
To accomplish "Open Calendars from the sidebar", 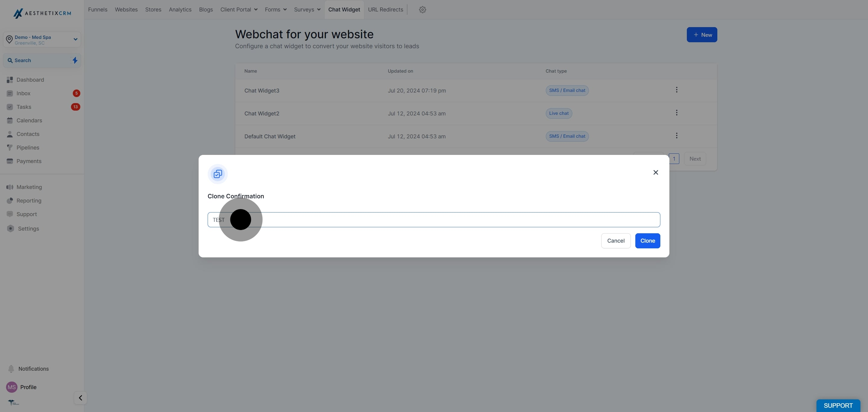I will click(29, 120).
